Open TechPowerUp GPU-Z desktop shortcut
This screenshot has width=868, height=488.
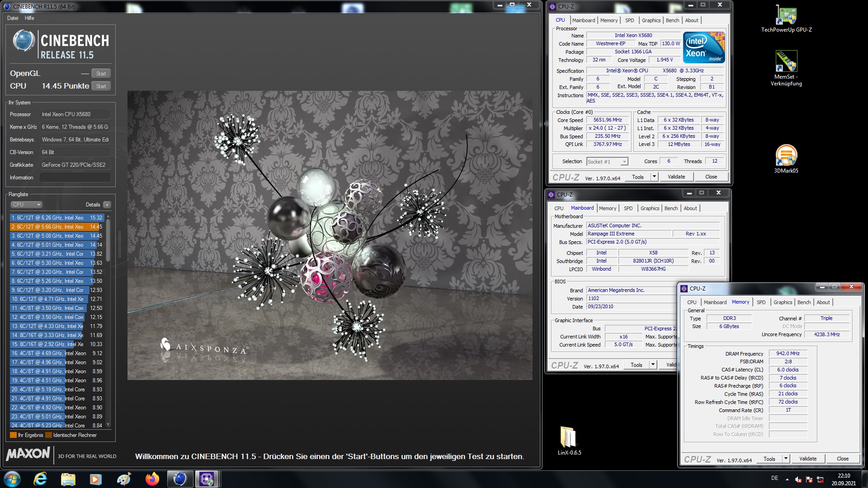[786, 19]
